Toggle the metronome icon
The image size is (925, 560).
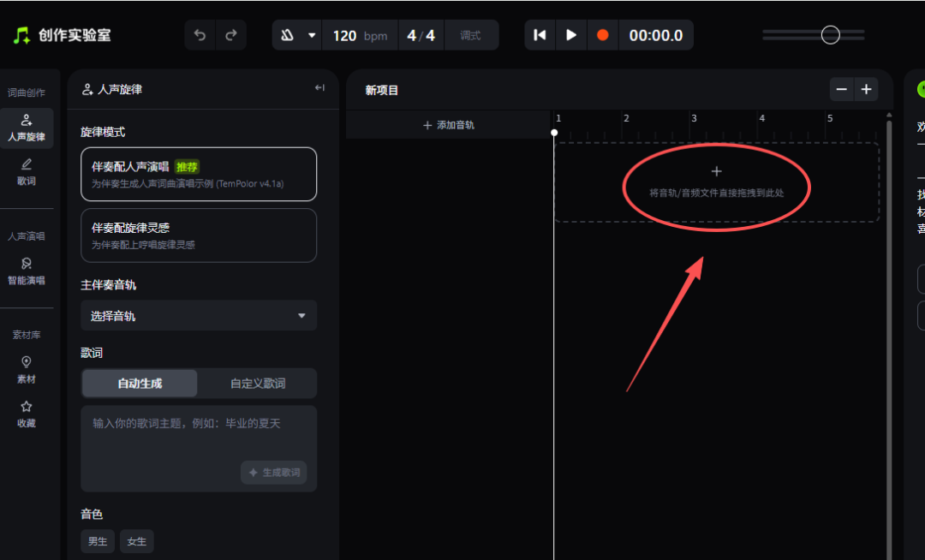tap(287, 35)
